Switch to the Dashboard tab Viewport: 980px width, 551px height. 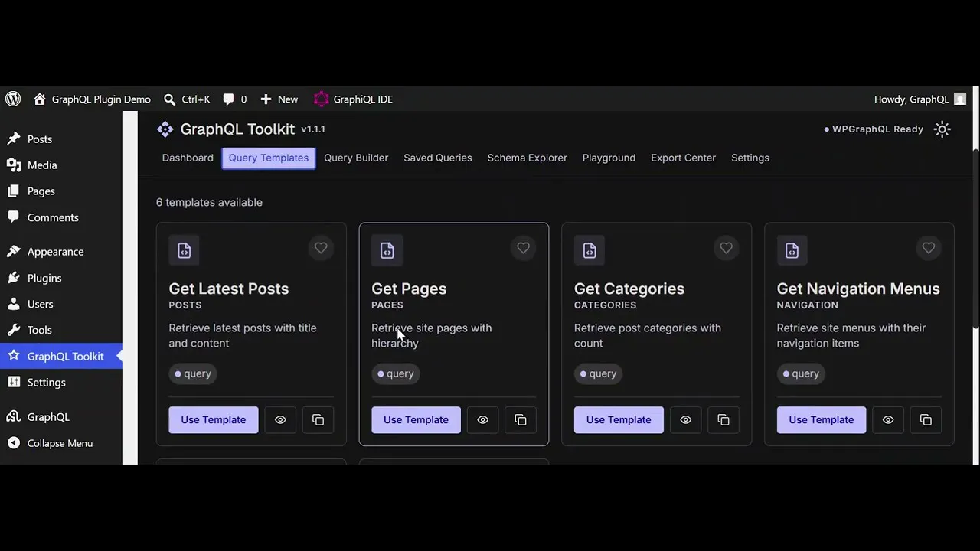pyautogui.click(x=188, y=158)
